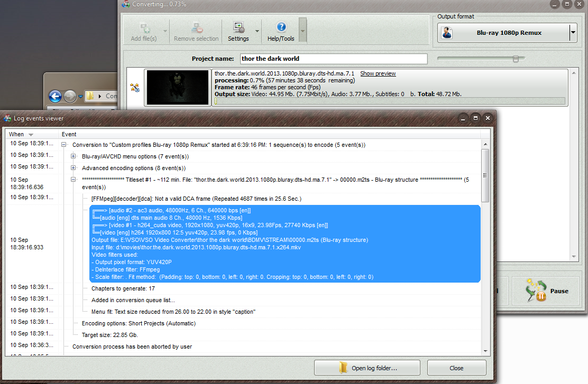Click the log viewer scrollbar up arrow
This screenshot has height=384, width=588.
pyautogui.click(x=485, y=144)
